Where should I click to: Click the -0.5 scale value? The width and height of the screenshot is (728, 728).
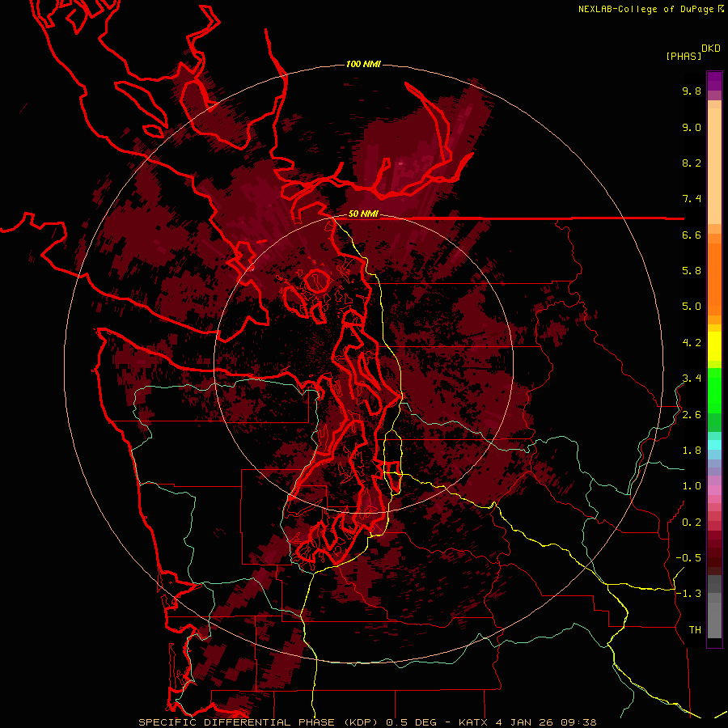688,558
